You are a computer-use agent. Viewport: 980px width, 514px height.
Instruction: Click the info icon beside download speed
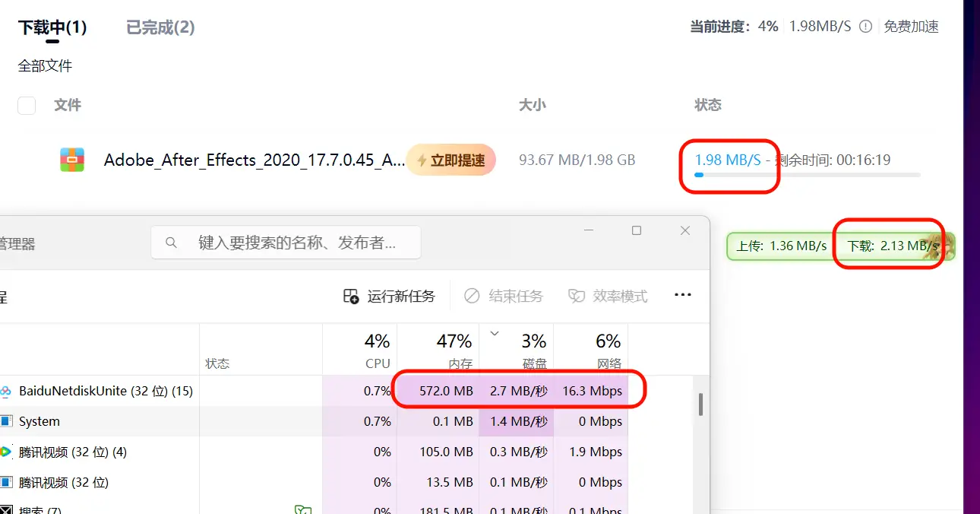click(865, 27)
